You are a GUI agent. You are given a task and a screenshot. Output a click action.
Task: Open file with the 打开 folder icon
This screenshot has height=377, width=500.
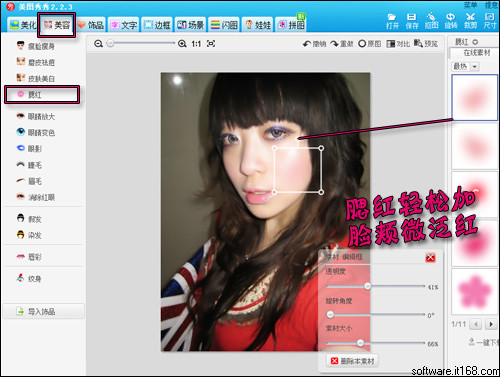pos(392,17)
